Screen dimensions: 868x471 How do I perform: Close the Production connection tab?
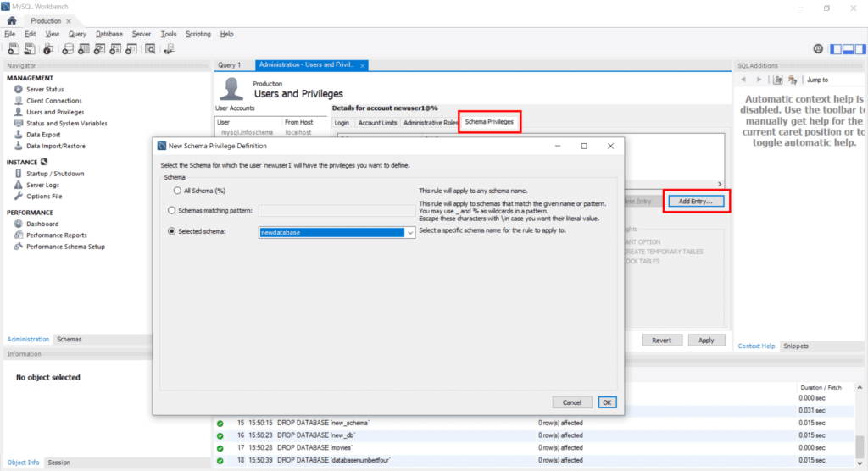click(x=69, y=21)
